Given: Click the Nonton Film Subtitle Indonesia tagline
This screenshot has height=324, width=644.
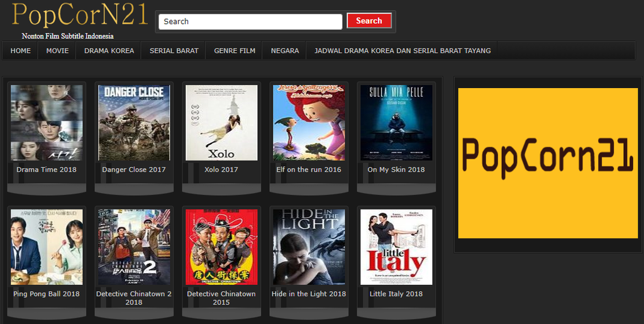Looking at the screenshot, I should coord(68,36).
